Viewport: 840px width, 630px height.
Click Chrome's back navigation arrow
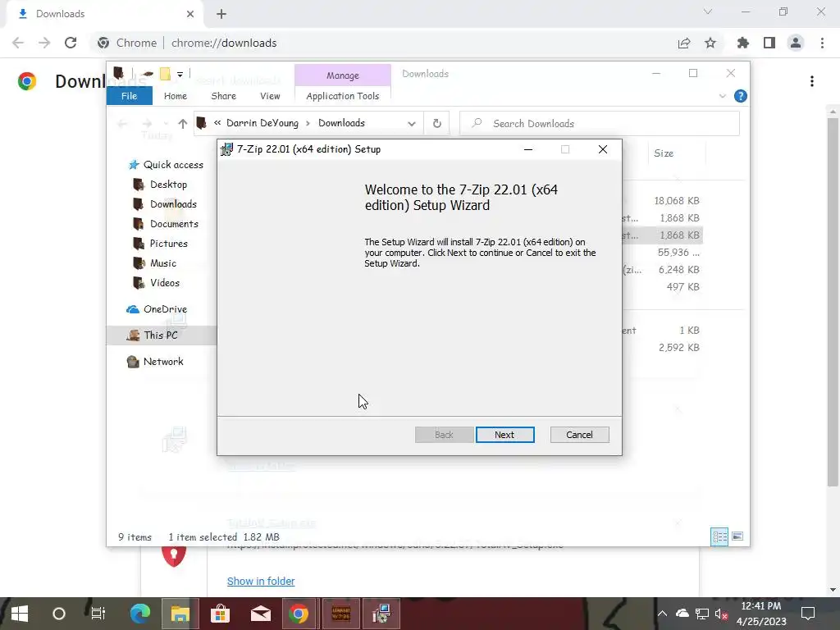(x=18, y=43)
